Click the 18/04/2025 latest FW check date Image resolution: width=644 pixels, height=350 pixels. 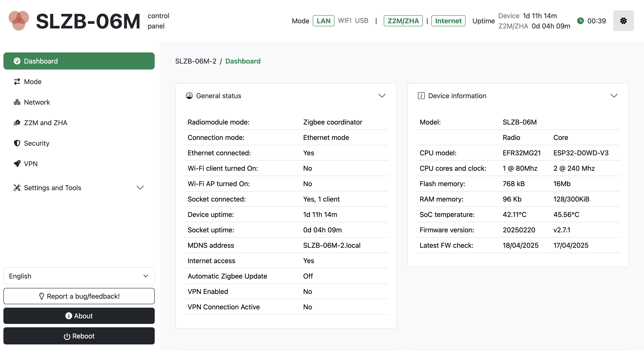[520, 246]
